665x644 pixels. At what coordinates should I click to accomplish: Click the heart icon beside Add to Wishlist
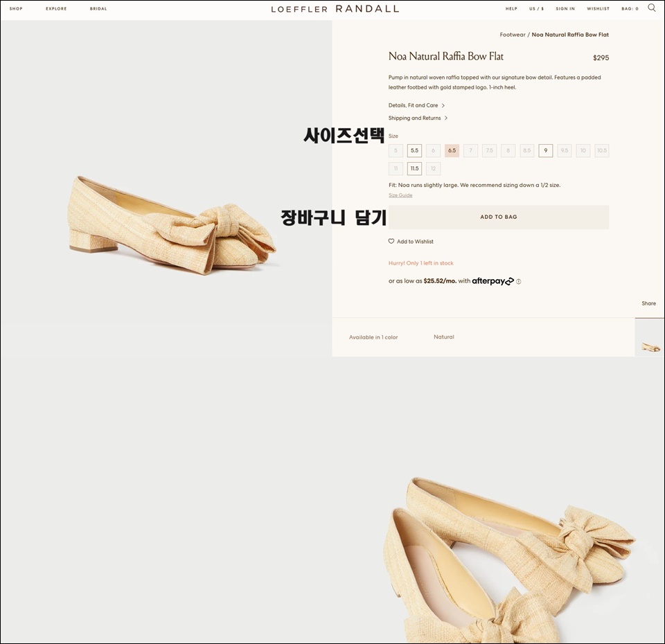click(391, 241)
